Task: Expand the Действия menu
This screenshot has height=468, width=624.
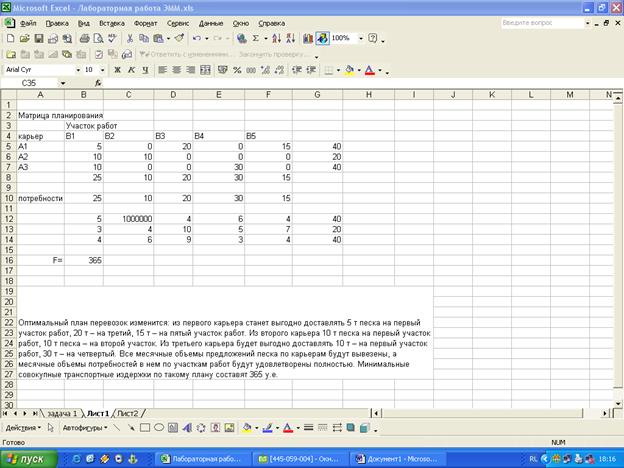Action: point(23,428)
